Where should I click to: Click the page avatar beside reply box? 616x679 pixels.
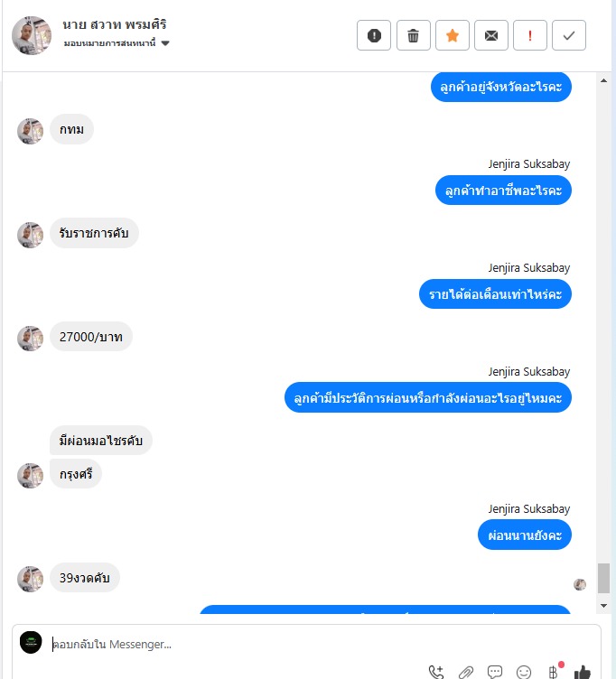click(31, 642)
